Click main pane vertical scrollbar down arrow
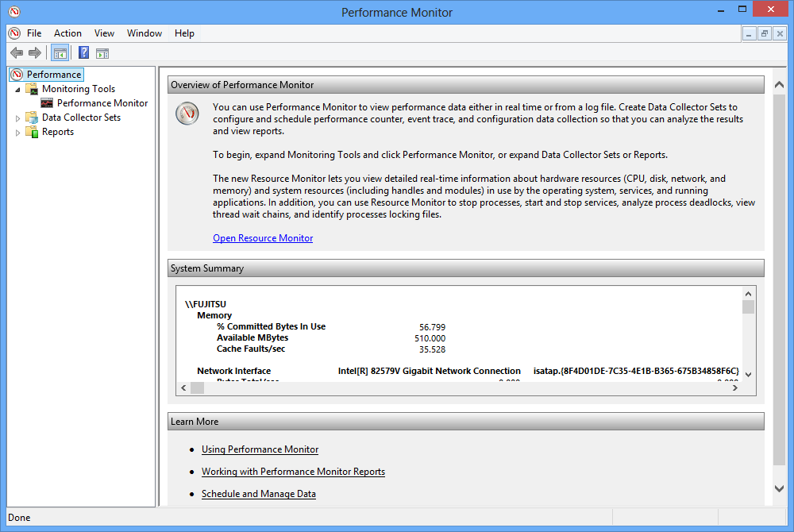 coord(779,488)
